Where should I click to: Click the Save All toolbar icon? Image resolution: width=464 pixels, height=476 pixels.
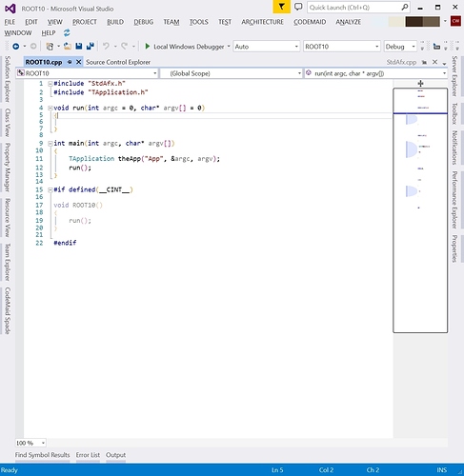91,47
